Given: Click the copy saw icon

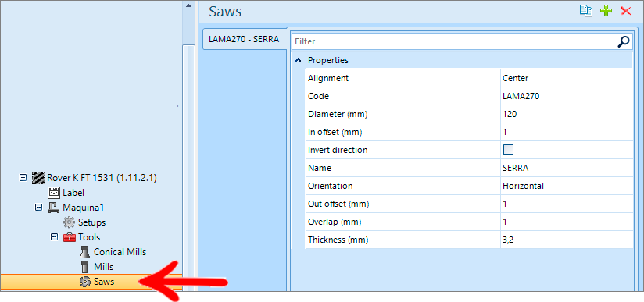Looking at the screenshot, I should (586, 11).
